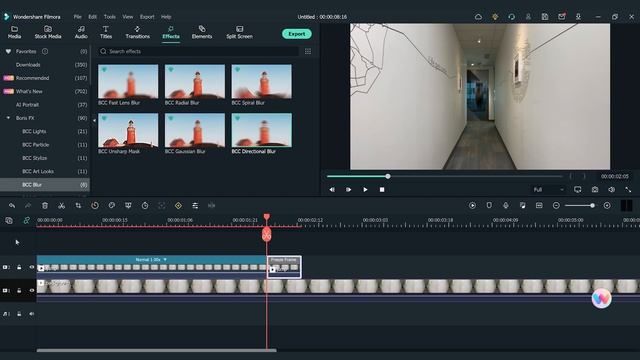Open the View menu
The image size is (640, 360).
pyautogui.click(x=128, y=17)
